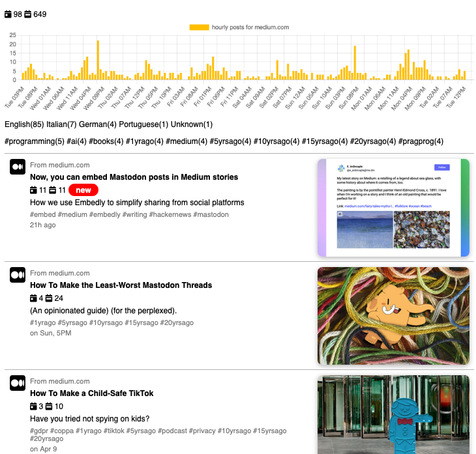Open the #5yrsago(4) hashtag in top list
476x454 pixels.
230,141
